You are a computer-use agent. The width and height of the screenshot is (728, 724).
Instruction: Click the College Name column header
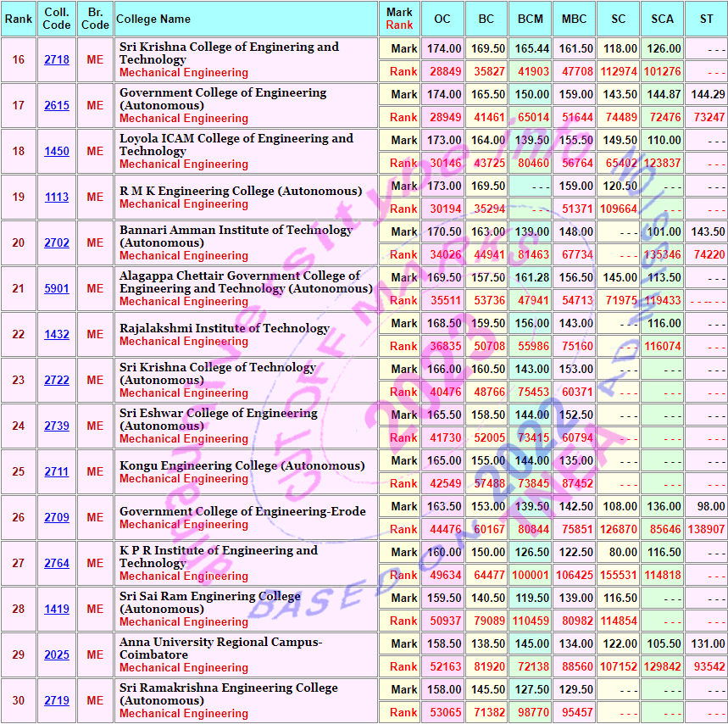[x=153, y=19]
